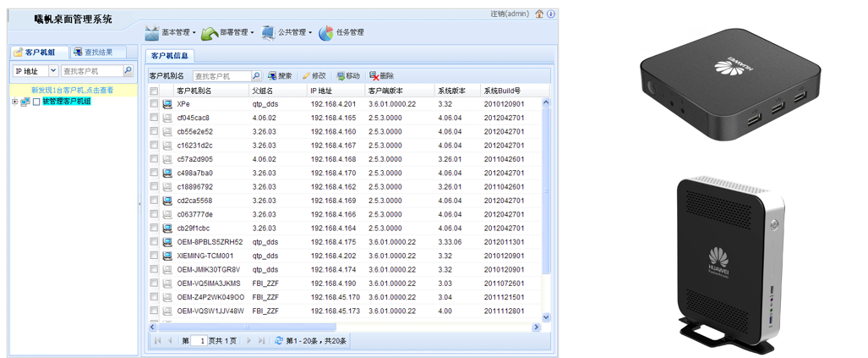Click the left panel 查找客户机 search field

coord(91,70)
